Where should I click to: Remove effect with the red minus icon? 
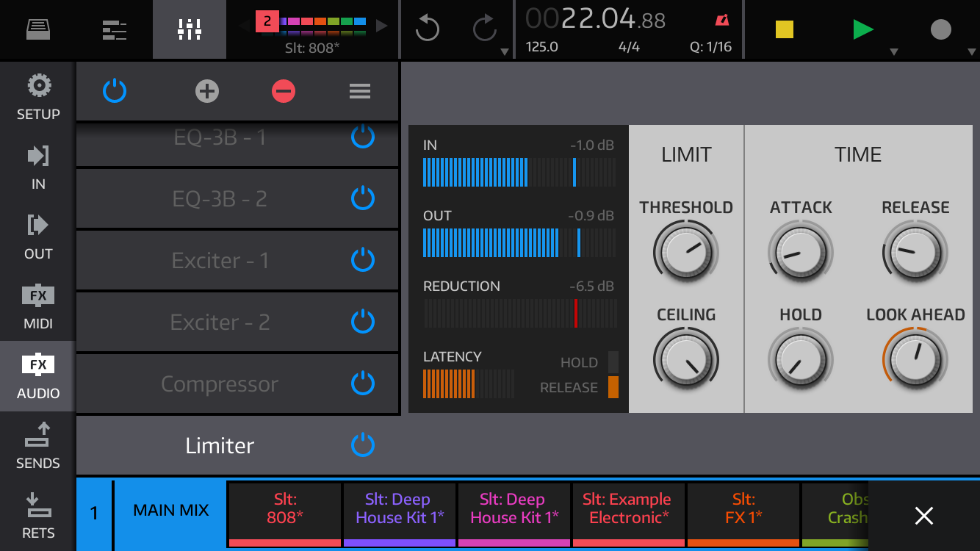[x=284, y=91]
